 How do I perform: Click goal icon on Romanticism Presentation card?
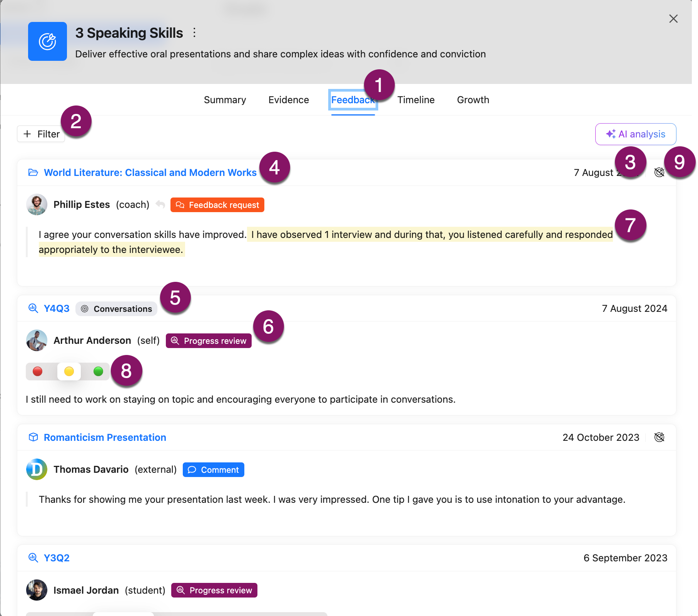(x=659, y=437)
